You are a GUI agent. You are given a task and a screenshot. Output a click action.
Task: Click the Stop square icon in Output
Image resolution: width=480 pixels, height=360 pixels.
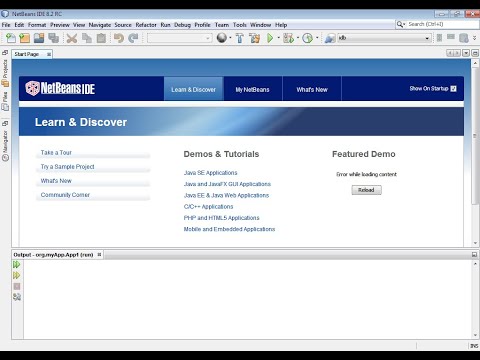[17, 286]
